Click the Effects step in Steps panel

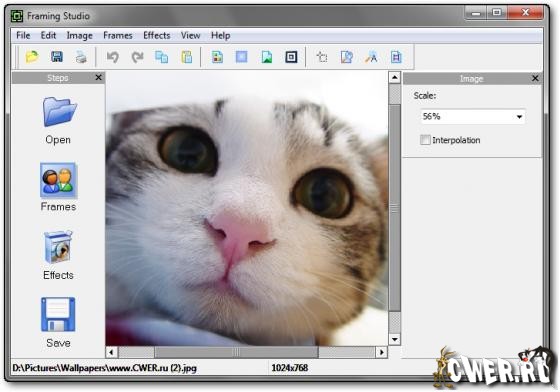(58, 255)
